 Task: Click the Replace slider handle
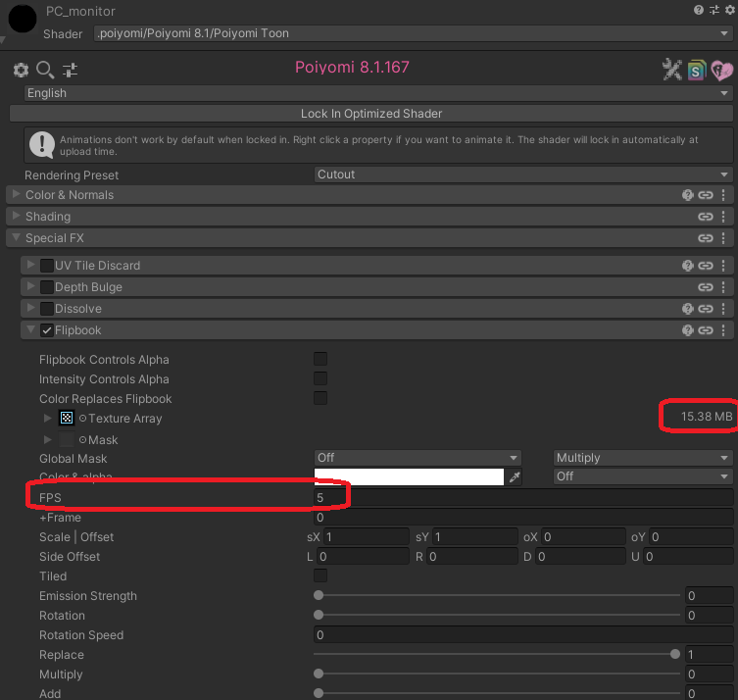(675, 654)
